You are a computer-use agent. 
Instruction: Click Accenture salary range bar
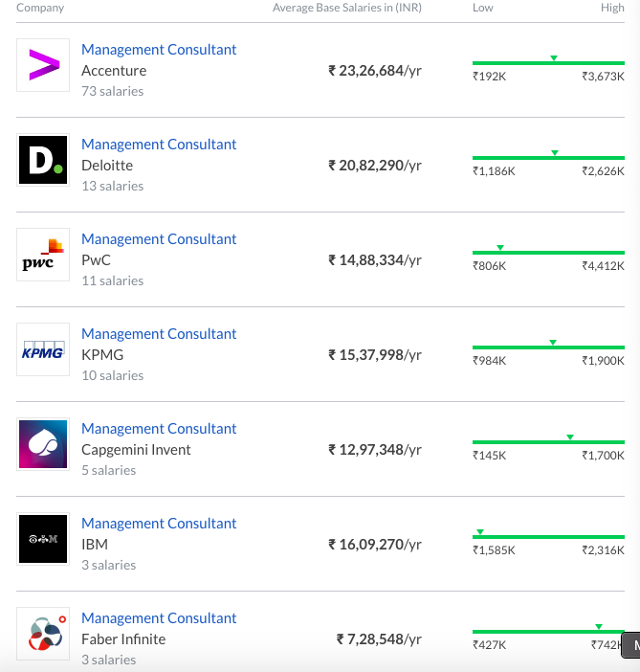pyautogui.click(x=547, y=64)
